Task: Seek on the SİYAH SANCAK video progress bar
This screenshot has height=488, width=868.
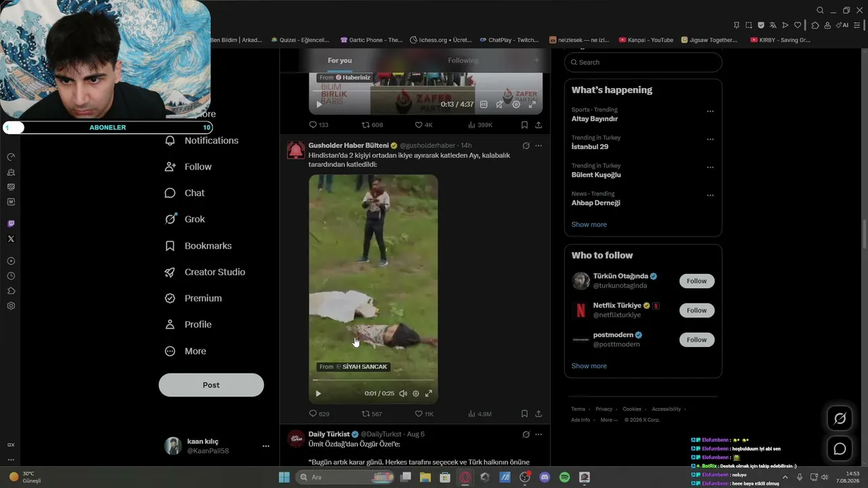Action: (x=373, y=380)
